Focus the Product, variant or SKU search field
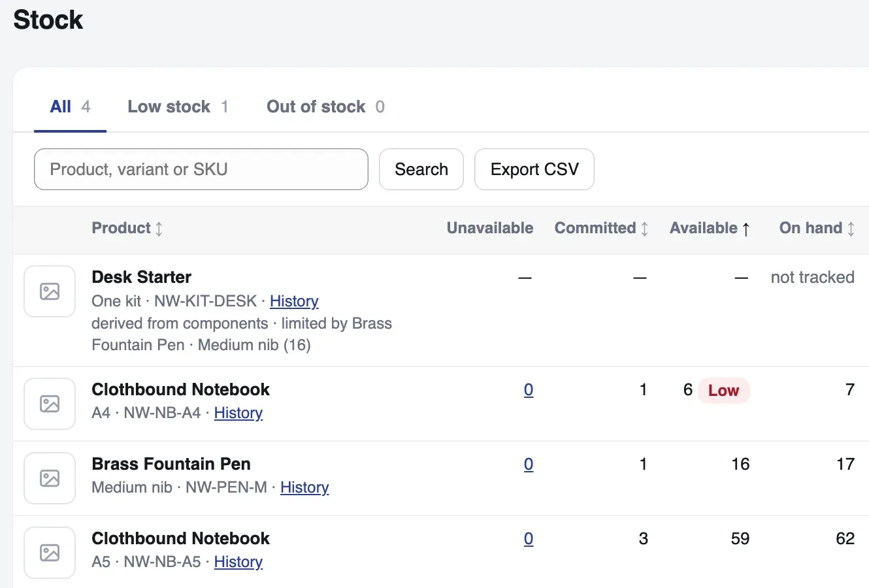The width and height of the screenshot is (869, 588). pyautogui.click(x=201, y=169)
